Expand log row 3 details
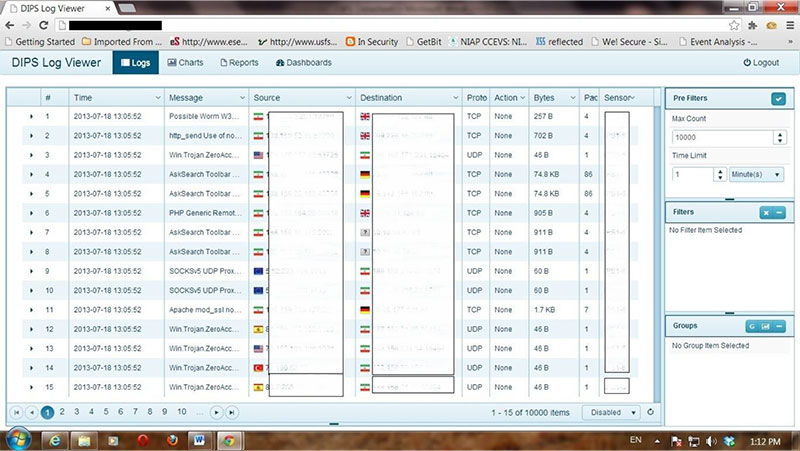The image size is (800, 451). (31, 156)
